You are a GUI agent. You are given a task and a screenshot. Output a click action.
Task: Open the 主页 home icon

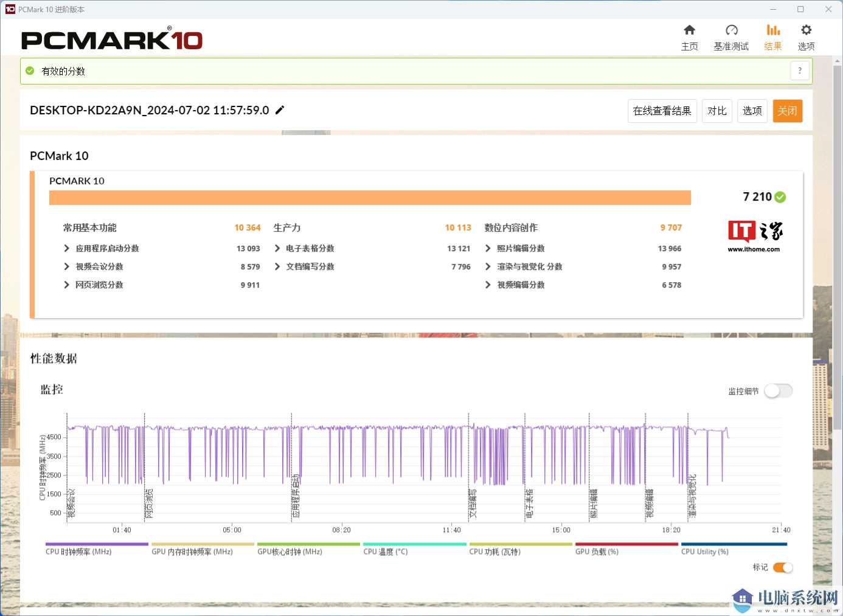[x=689, y=30]
